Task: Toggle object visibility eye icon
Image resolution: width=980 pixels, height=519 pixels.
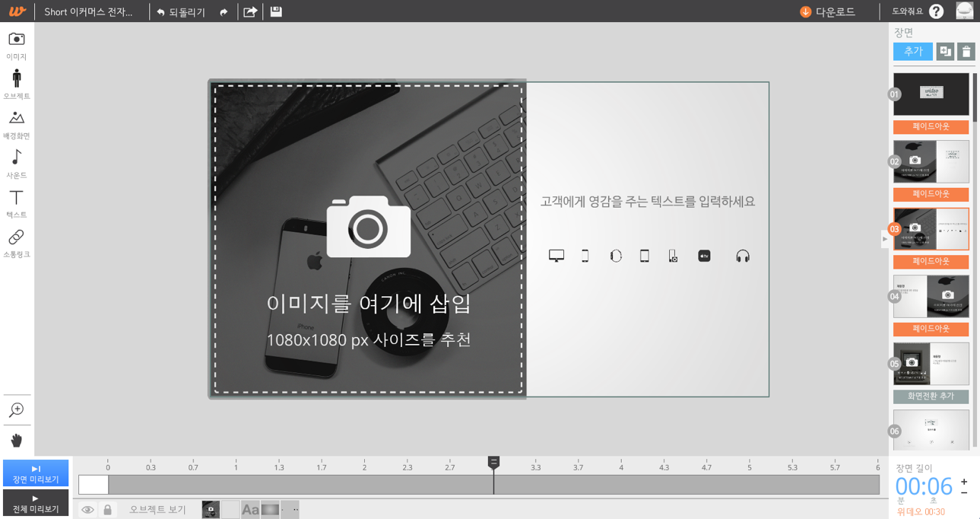Action: pos(87,510)
